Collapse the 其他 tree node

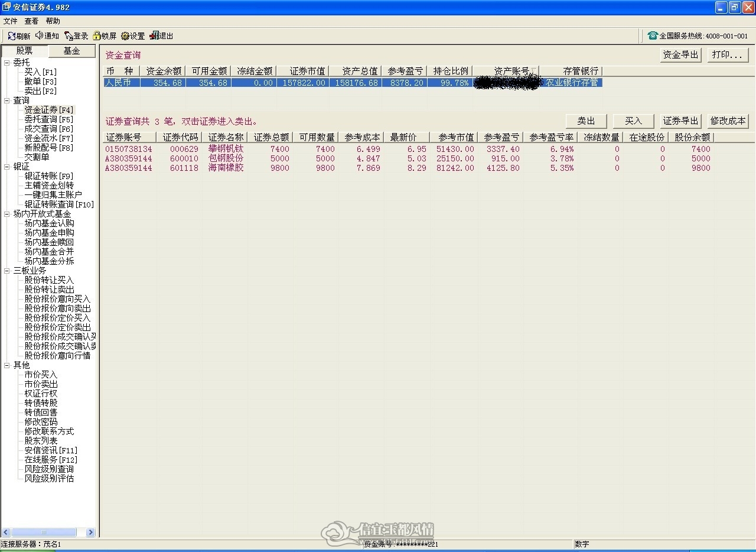click(x=7, y=365)
